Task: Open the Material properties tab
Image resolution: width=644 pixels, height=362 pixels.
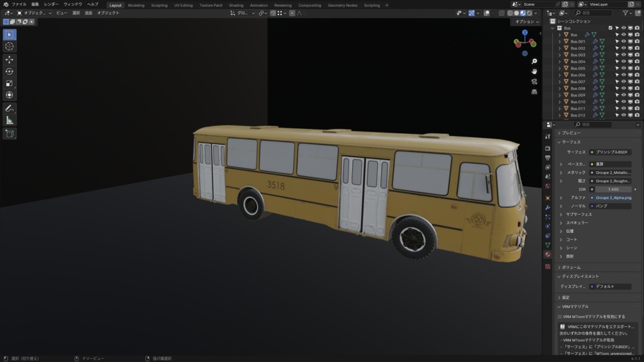Action: (x=548, y=255)
